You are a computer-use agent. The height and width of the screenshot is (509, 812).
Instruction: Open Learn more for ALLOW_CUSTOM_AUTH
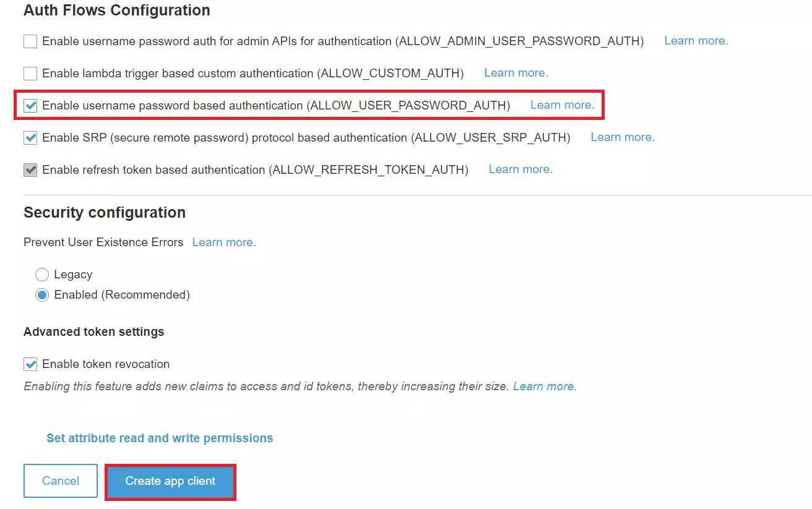point(515,72)
